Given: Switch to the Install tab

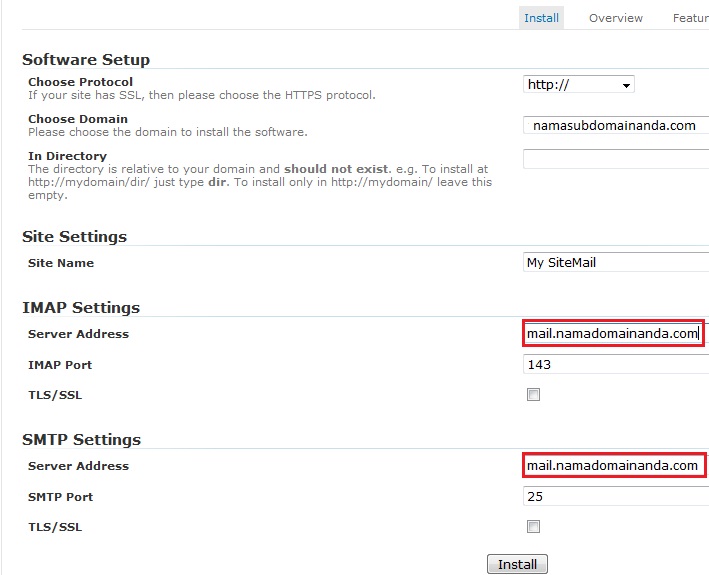Looking at the screenshot, I should [541, 18].
